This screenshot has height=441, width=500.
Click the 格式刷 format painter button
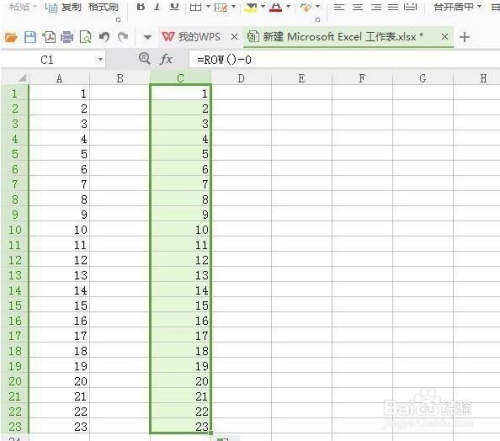coord(103,7)
